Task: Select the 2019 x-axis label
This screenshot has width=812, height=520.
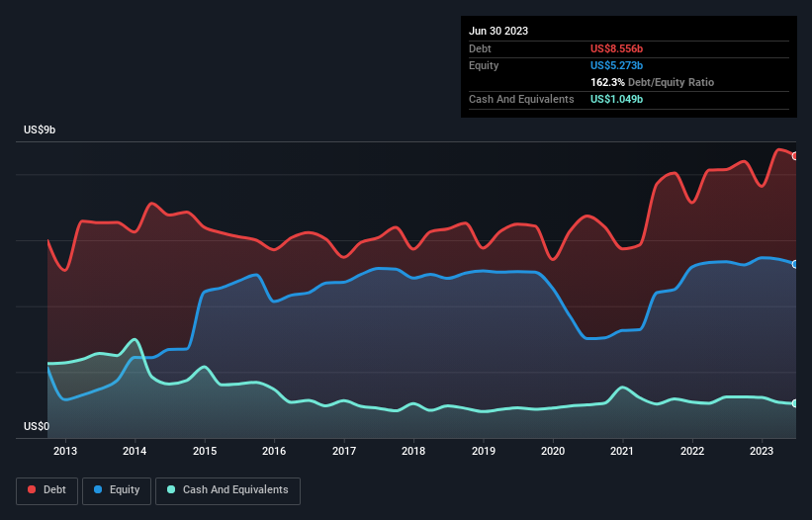Action: [484, 451]
